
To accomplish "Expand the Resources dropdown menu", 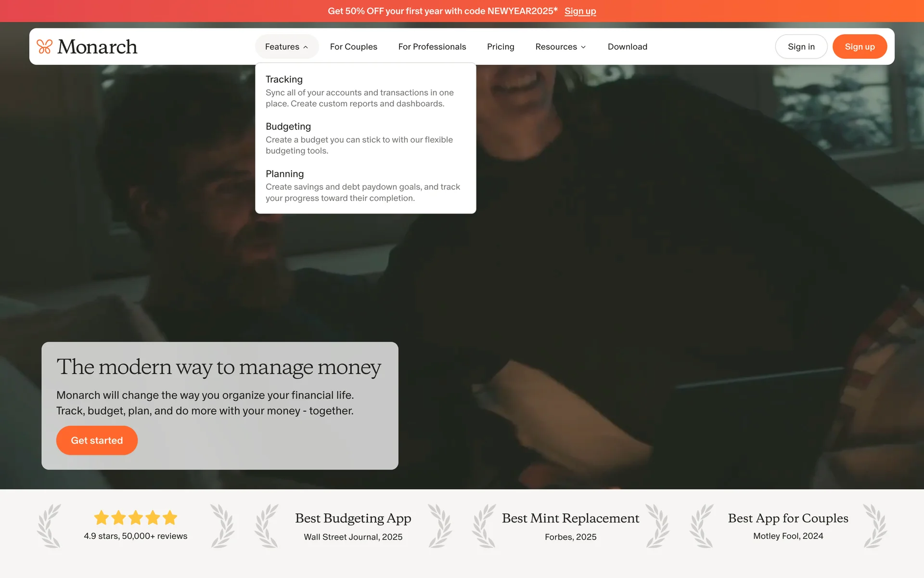I will [560, 47].
